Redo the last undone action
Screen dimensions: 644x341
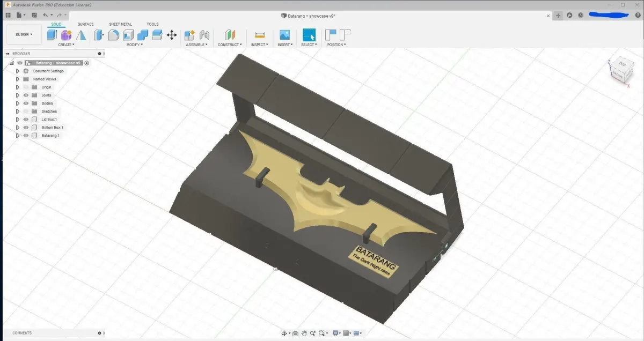point(59,15)
